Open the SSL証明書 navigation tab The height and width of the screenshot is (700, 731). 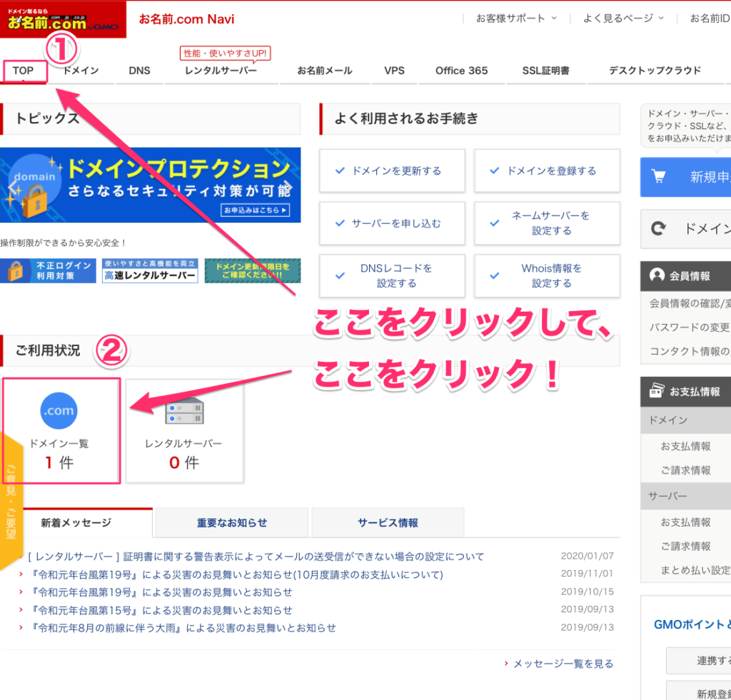click(x=546, y=71)
